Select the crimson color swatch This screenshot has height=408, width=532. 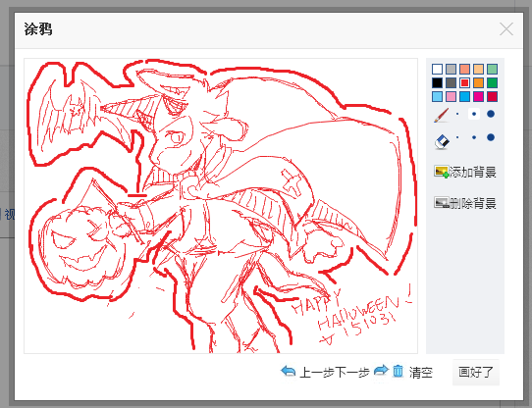click(492, 96)
